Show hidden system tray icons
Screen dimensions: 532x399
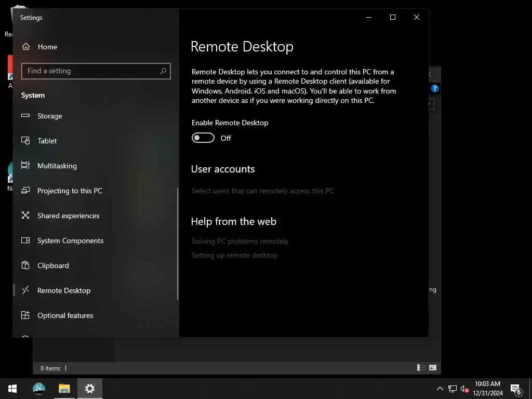point(440,389)
